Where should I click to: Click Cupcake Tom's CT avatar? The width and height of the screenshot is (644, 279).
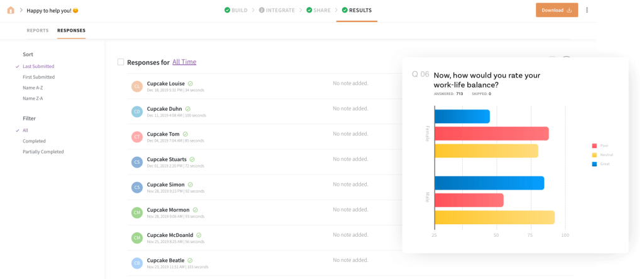pyautogui.click(x=136, y=137)
